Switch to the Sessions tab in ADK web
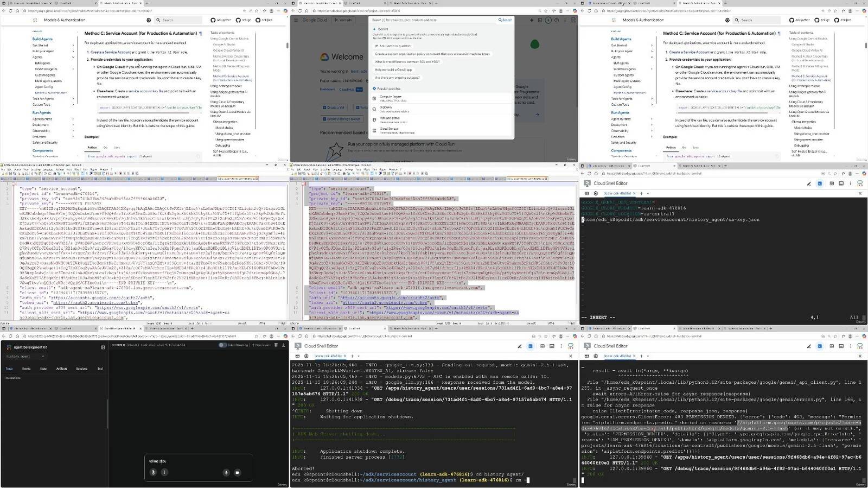Viewport: 868px width, 488px height. 81,369
